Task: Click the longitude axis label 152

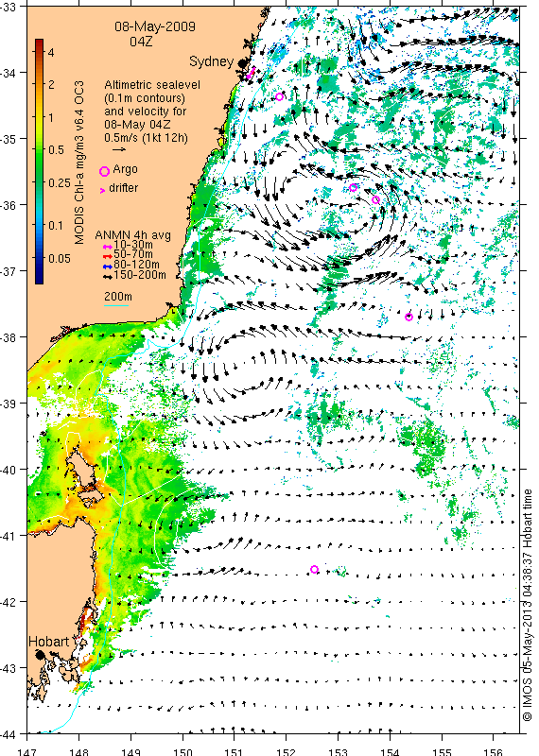Action: tap(286, 751)
